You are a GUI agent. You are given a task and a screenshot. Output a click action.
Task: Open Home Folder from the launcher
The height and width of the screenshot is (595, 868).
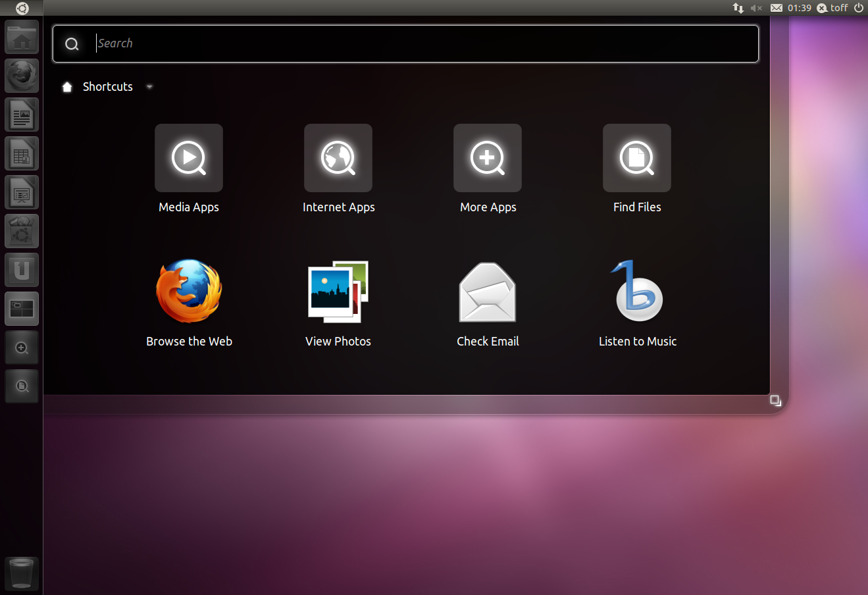[x=22, y=38]
